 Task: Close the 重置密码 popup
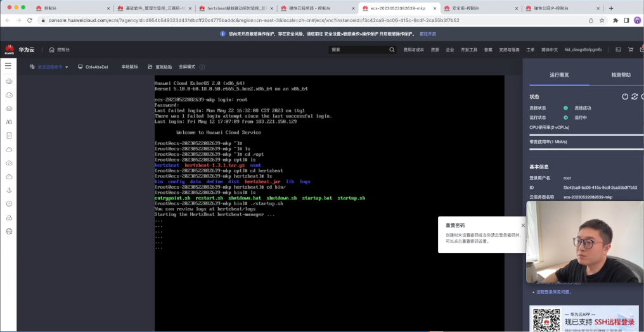tap(523, 226)
